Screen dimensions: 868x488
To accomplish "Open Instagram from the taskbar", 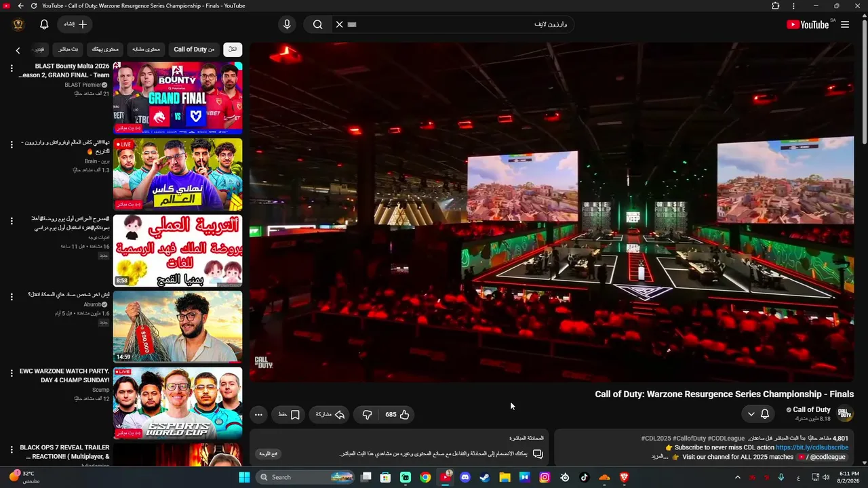I will 545,477.
